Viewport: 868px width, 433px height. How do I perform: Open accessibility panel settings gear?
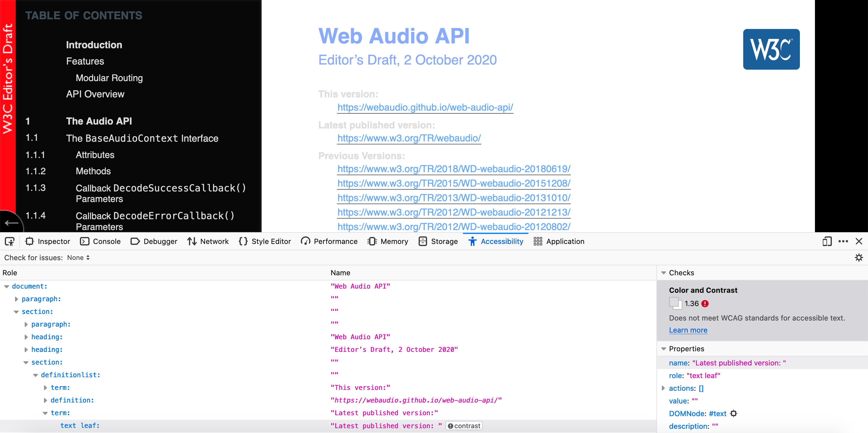click(859, 258)
